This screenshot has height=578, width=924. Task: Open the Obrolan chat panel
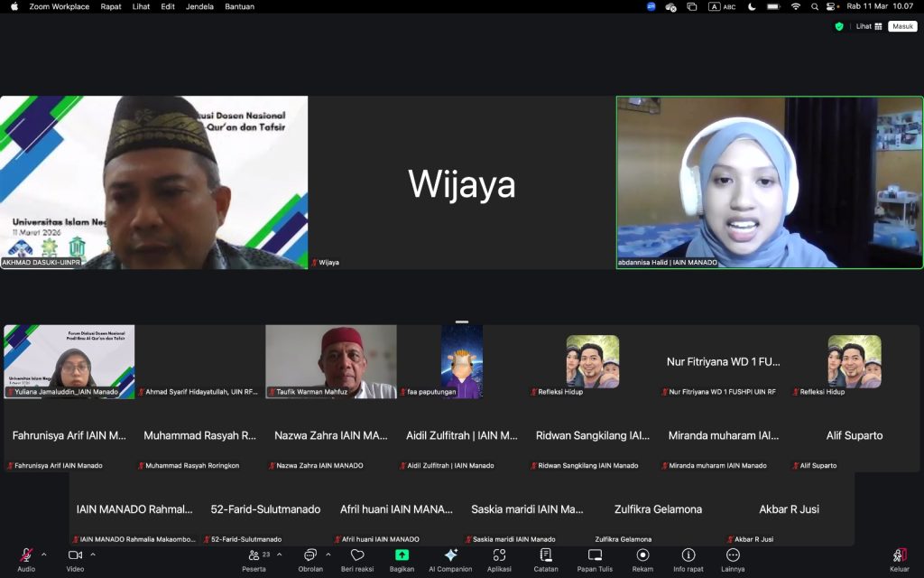310,555
